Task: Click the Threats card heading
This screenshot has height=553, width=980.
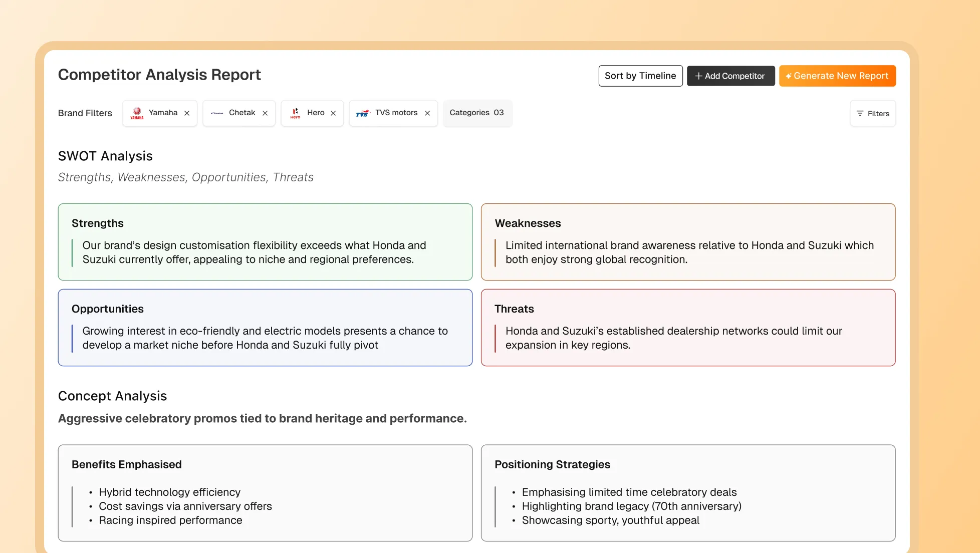Action: coord(514,309)
